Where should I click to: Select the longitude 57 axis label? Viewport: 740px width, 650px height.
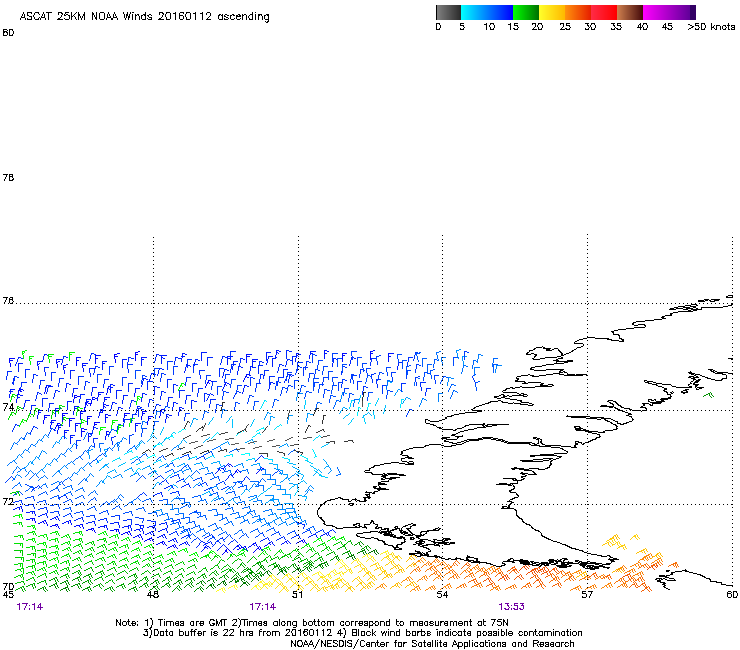coord(587,595)
